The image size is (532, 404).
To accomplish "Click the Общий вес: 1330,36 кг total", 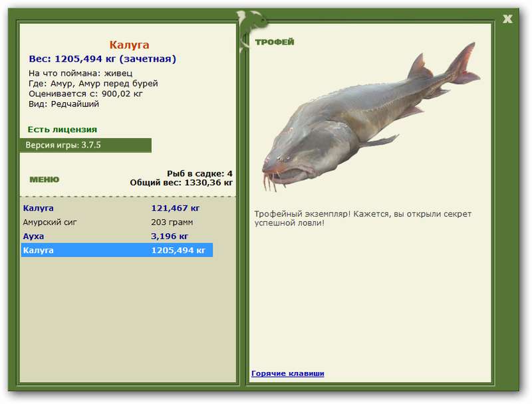I will (181, 183).
